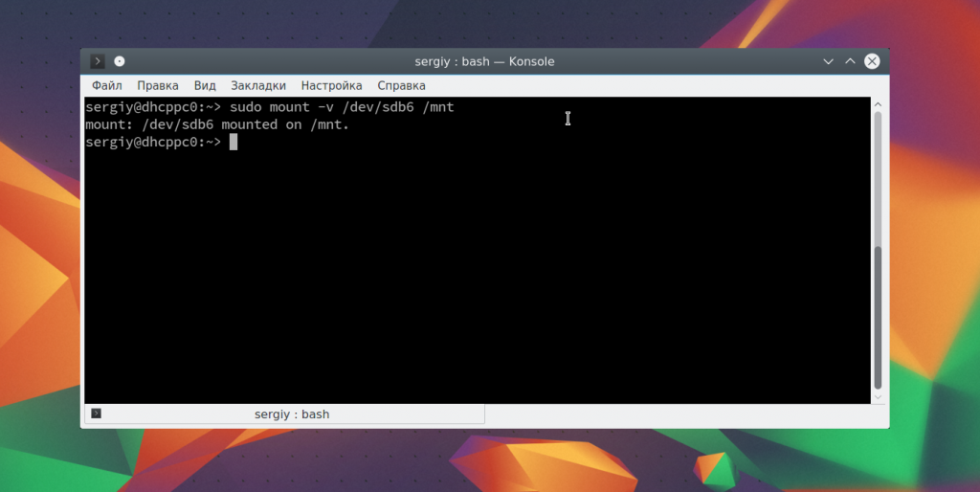The height and width of the screenshot is (492, 980).
Task: Click the terminal scrollbar handle
Action: (x=878, y=316)
